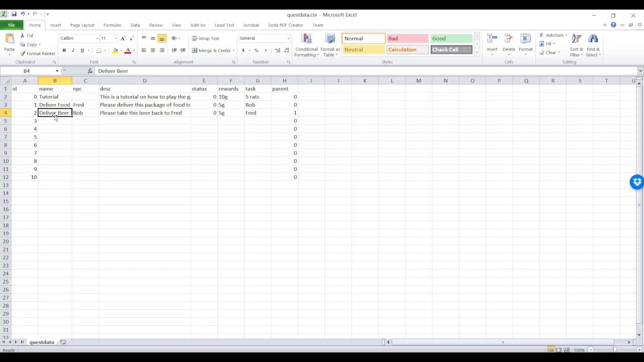
Task: Open Conditional Formatting menu
Action: tap(306, 45)
